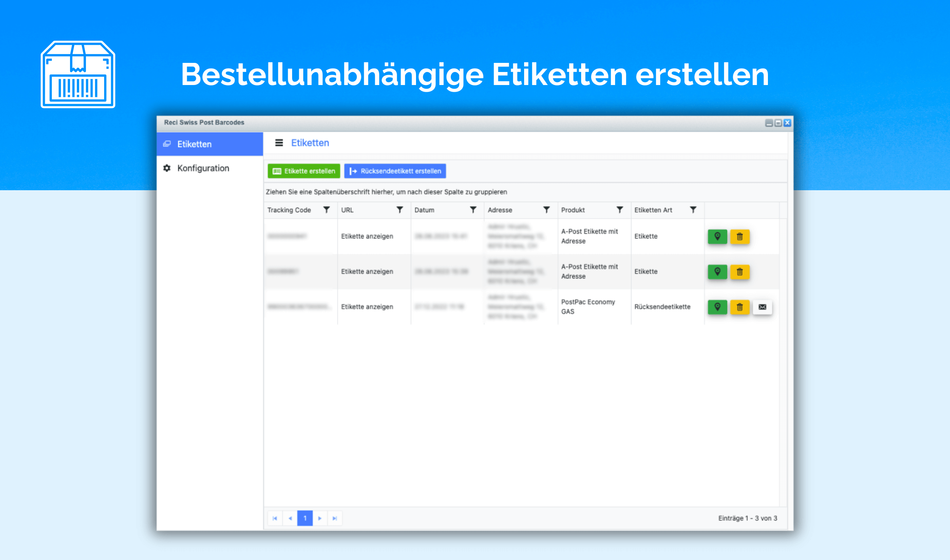Click the Etiketten Art column filter icon
Image resolution: width=950 pixels, height=560 pixels.
pos(694,211)
